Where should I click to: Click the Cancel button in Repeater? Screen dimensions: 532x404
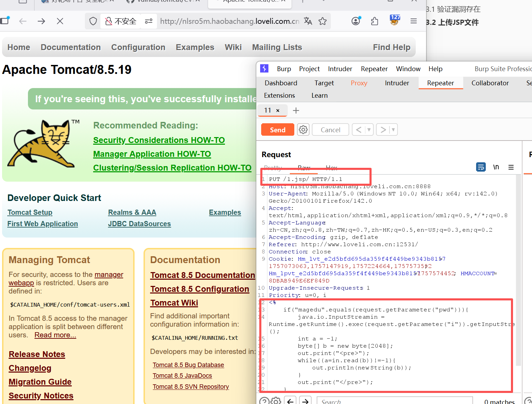pyautogui.click(x=331, y=130)
